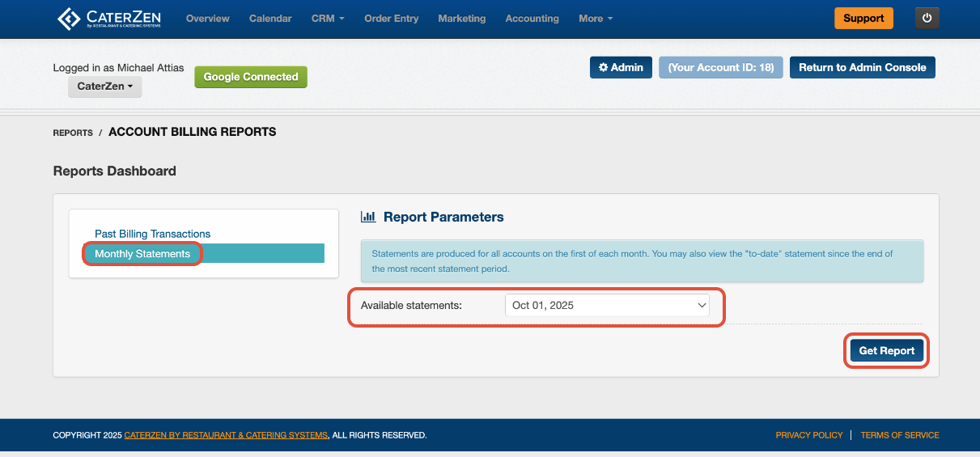Open the Admin gear button
Image resolution: width=980 pixels, height=457 pixels.
[x=621, y=67]
